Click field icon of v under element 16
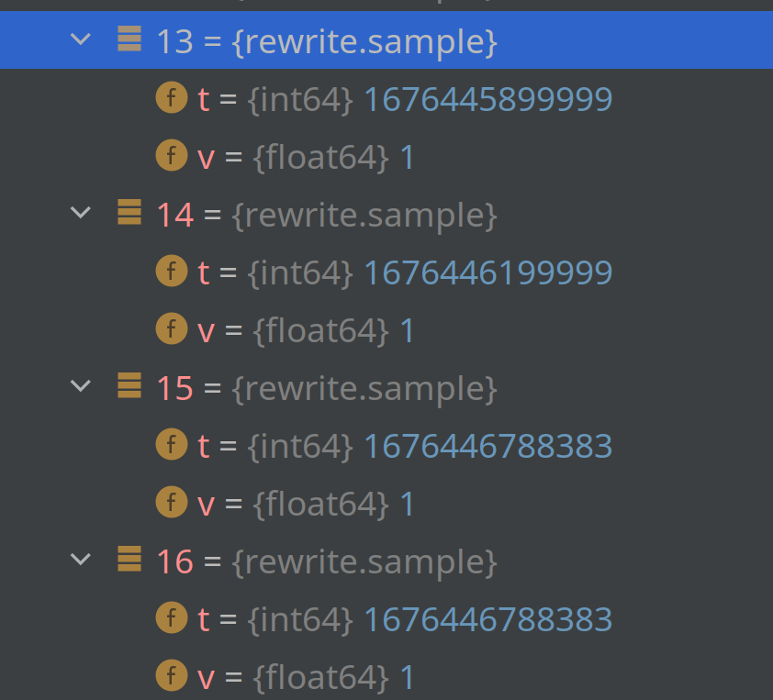This screenshot has width=773, height=700. (172, 675)
